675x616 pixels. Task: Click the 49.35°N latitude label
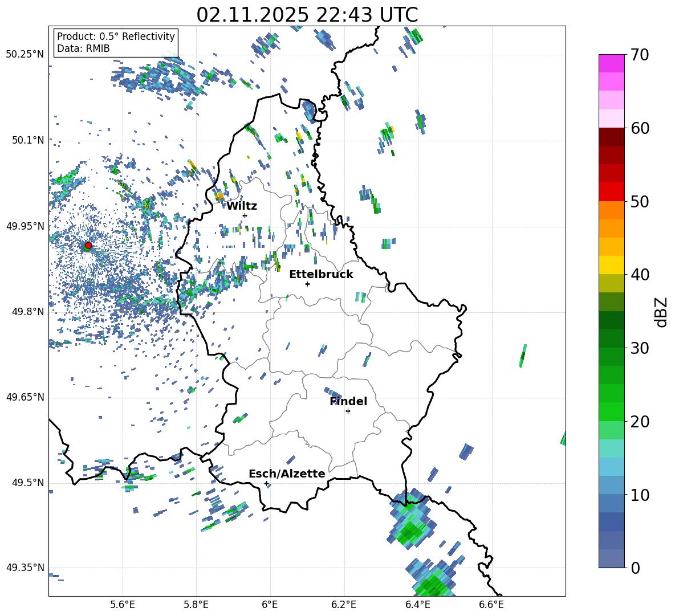pos(25,568)
